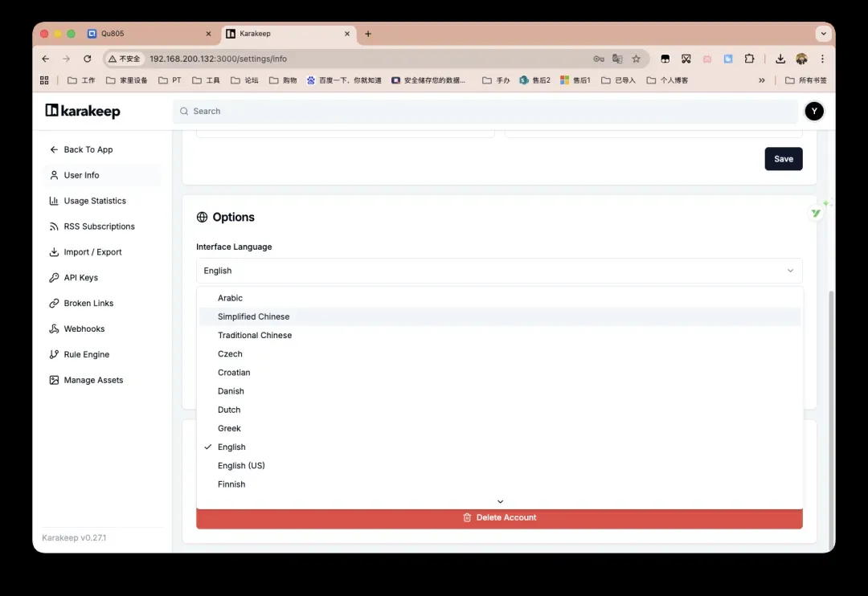868x596 pixels.
Task: Focus the Search input field
Action: point(482,112)
